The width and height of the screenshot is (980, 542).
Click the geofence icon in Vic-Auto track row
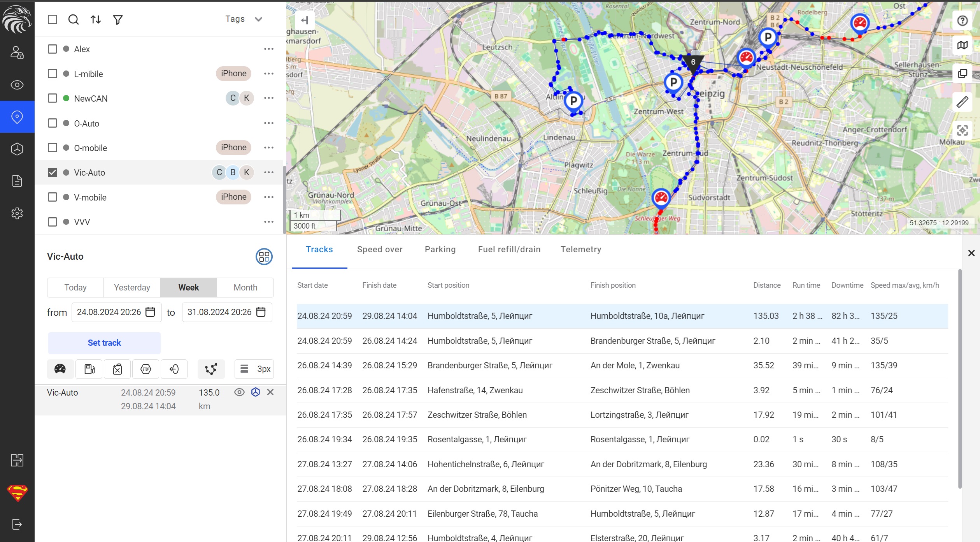(x=256, y=392)
